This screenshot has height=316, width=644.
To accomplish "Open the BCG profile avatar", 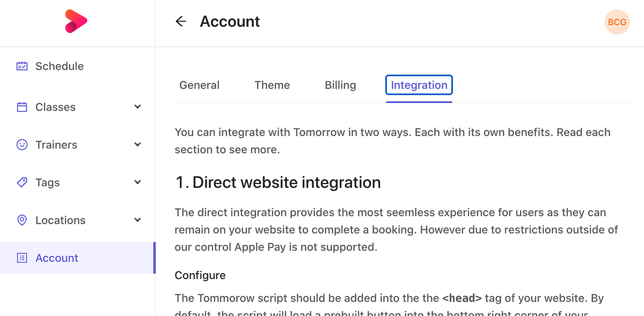I will point(617,22).
